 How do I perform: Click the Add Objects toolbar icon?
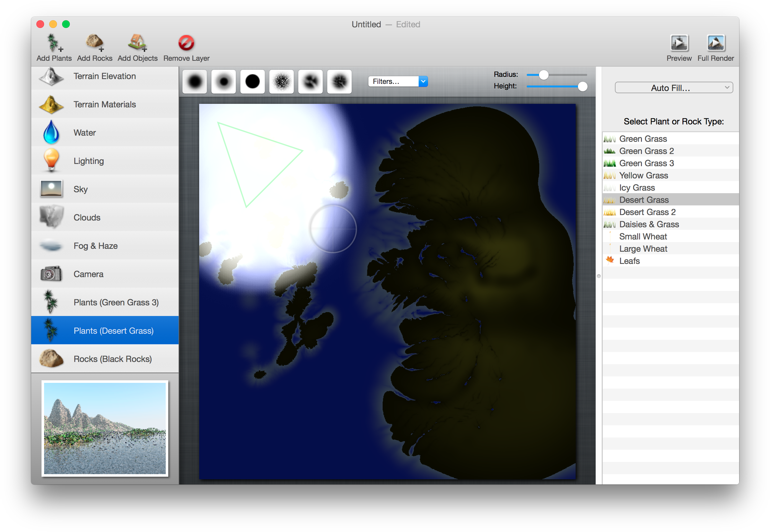[137, 45]
